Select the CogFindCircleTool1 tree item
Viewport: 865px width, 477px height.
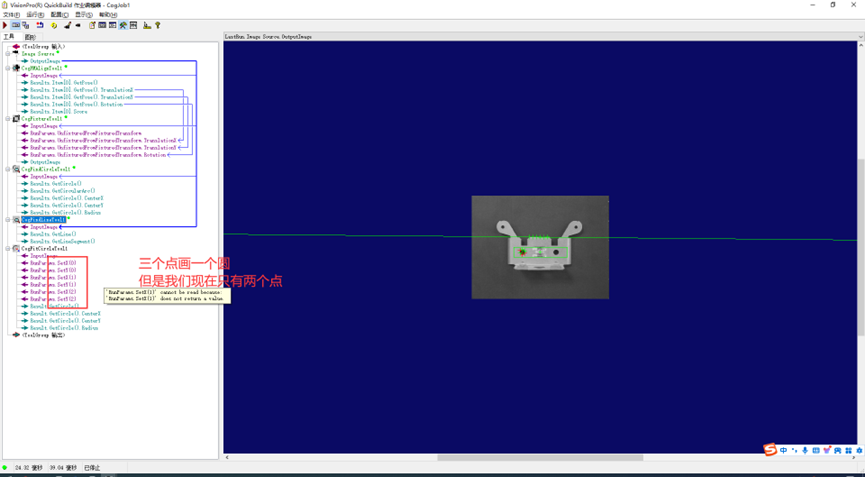pyautogui.click(x=46, y=169)
